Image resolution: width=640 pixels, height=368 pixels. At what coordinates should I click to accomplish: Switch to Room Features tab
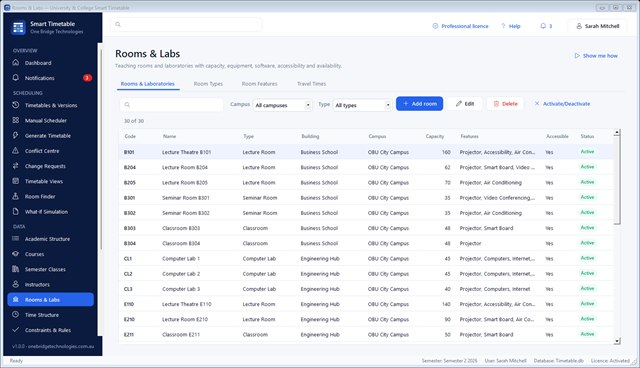(259, 84)
